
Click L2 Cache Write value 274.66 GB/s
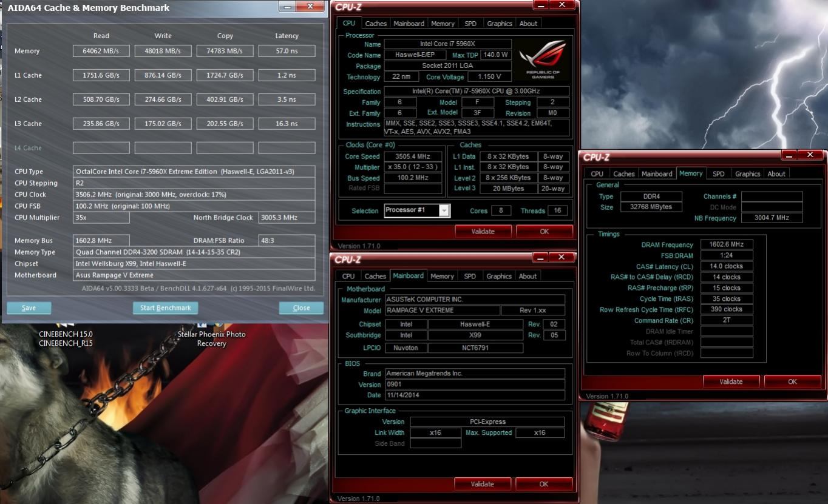[163, 99]
